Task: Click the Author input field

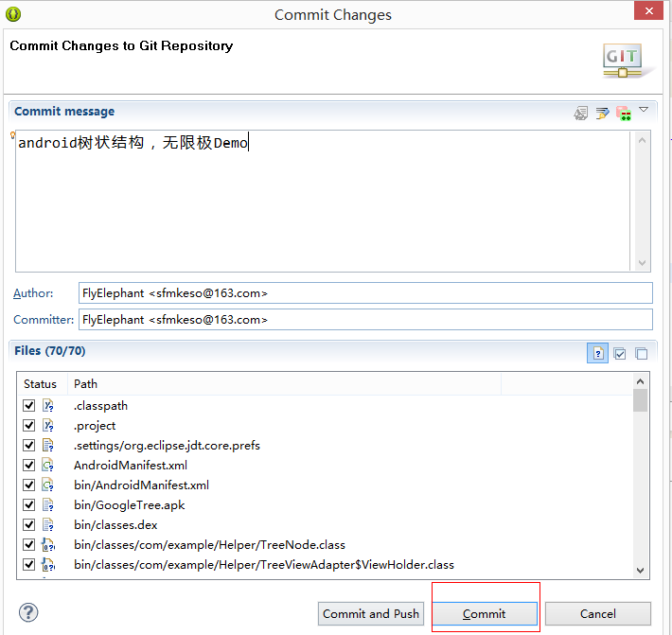Action: [365, 293]
